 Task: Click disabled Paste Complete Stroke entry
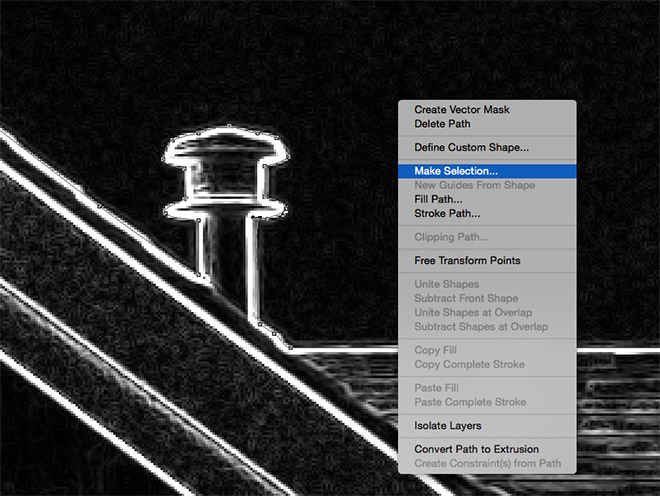coord(487,402)
